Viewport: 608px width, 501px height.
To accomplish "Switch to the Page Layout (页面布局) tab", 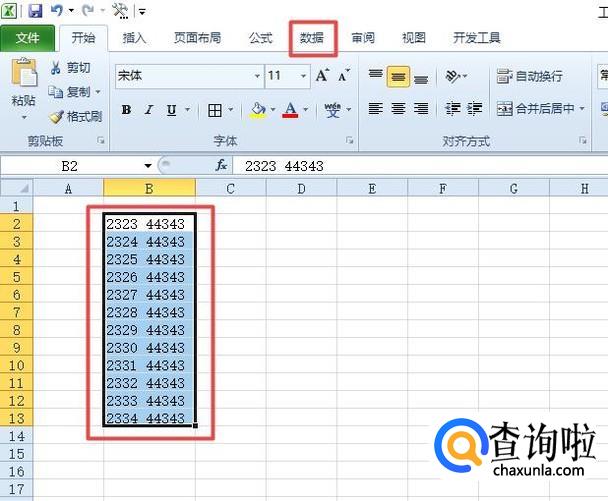I will coord(197,38).
